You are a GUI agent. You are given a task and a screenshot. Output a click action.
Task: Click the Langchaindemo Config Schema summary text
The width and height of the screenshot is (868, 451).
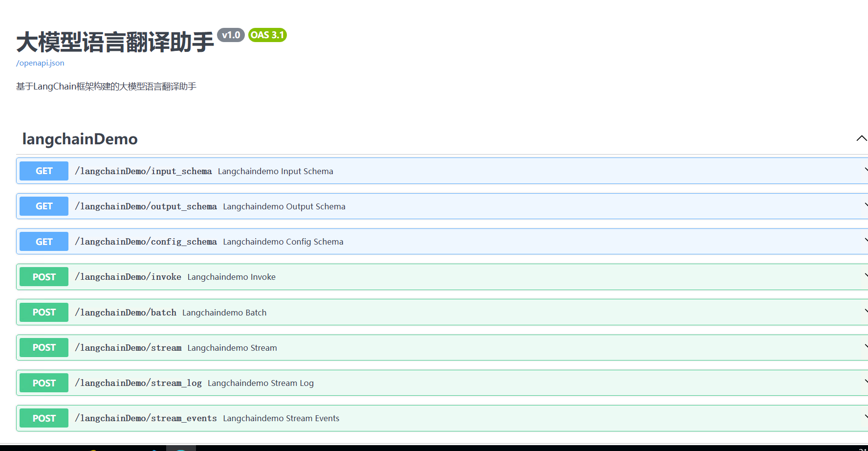pyautogui.click(x=283, y=242)
